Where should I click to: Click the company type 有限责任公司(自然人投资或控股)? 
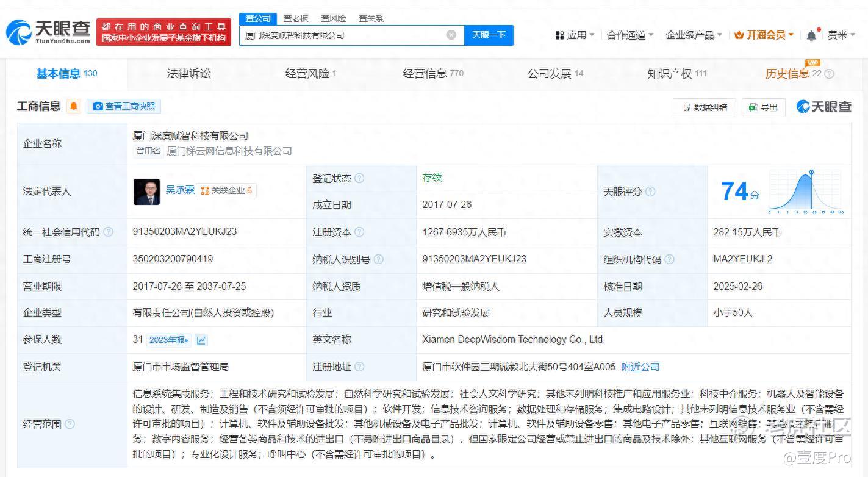point(204,313)
